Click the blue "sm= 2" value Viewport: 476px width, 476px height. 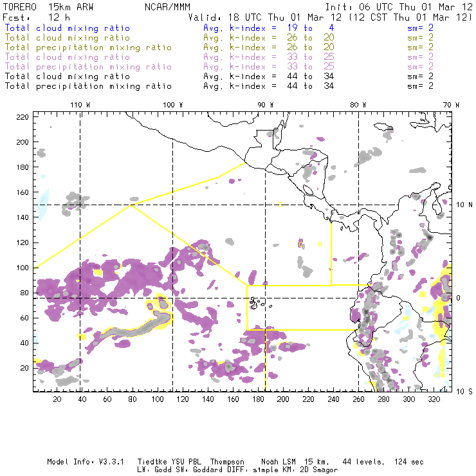click(x=421, y=28)
